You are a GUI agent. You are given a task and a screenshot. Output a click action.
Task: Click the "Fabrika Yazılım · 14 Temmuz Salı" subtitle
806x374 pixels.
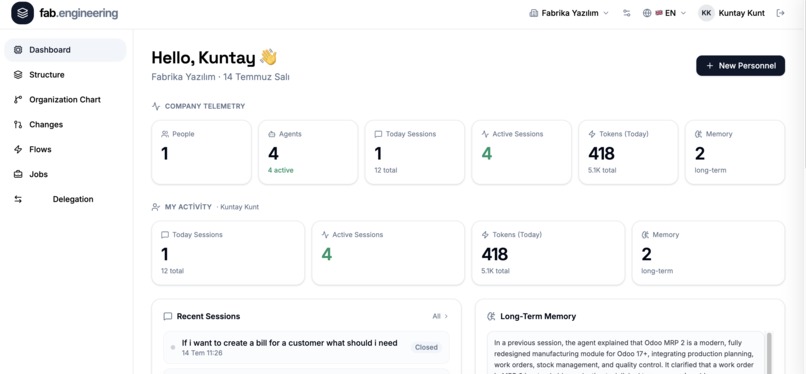click(221, 77)
